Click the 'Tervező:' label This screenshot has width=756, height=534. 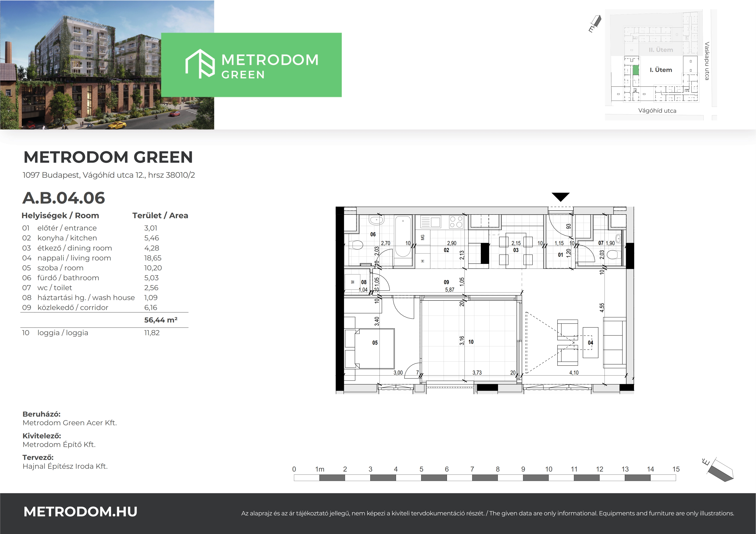38,457
